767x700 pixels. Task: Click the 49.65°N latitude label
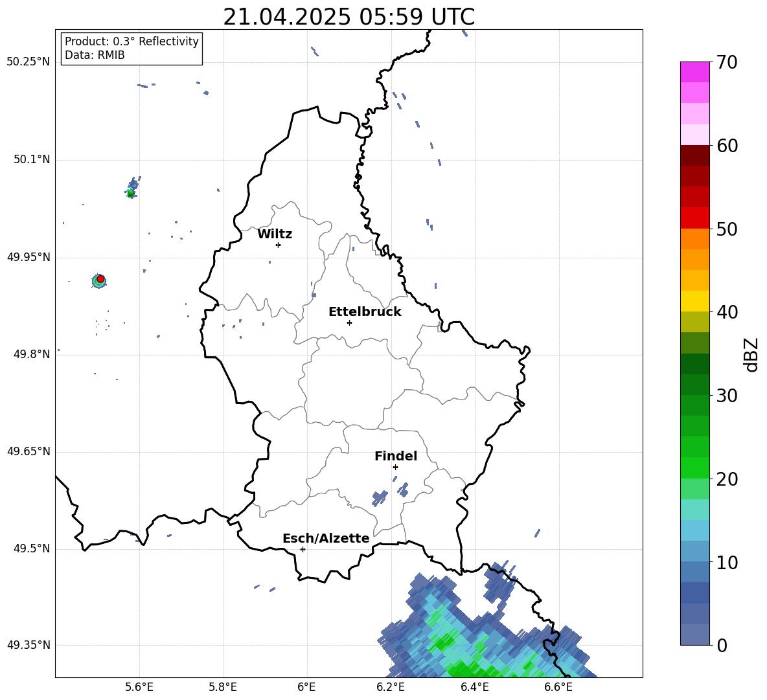click(29, 451)
